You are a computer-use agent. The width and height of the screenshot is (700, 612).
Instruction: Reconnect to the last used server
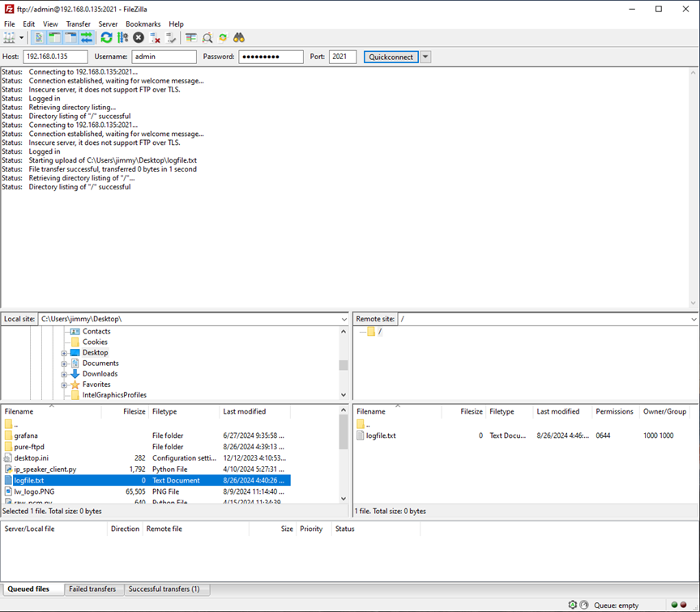click(x=171, y=38)
